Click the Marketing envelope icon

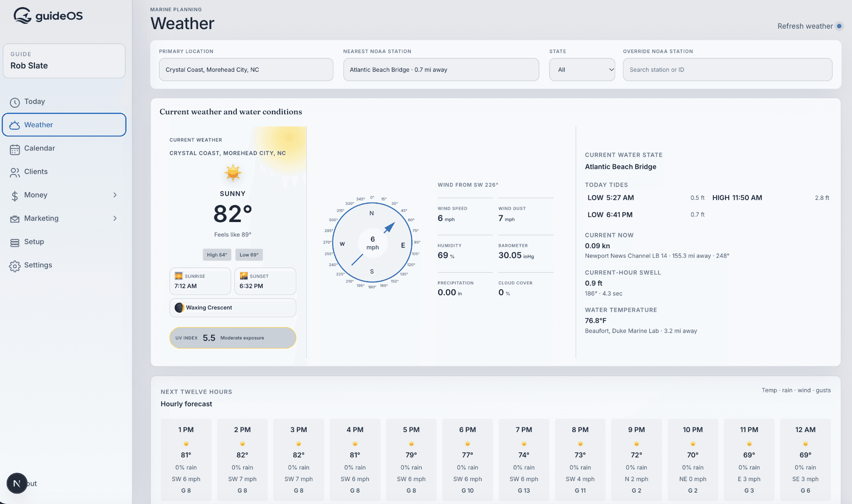coord(15,219)
